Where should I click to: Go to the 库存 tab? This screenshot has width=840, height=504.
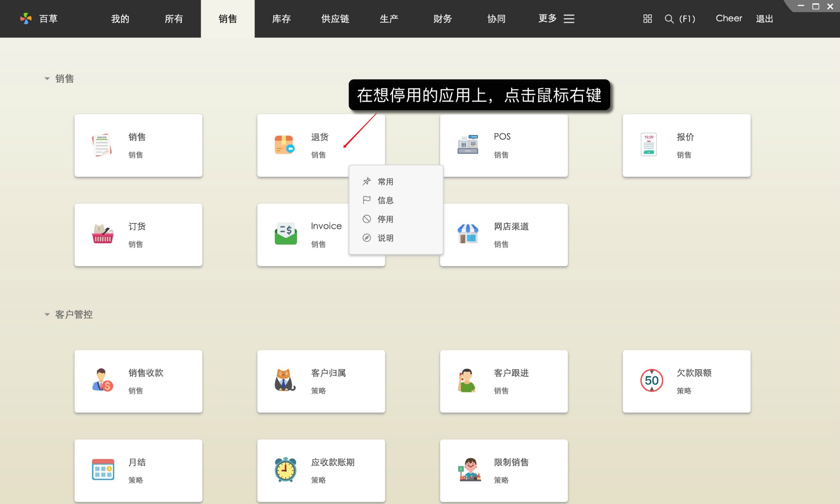(x=281, y=19)
